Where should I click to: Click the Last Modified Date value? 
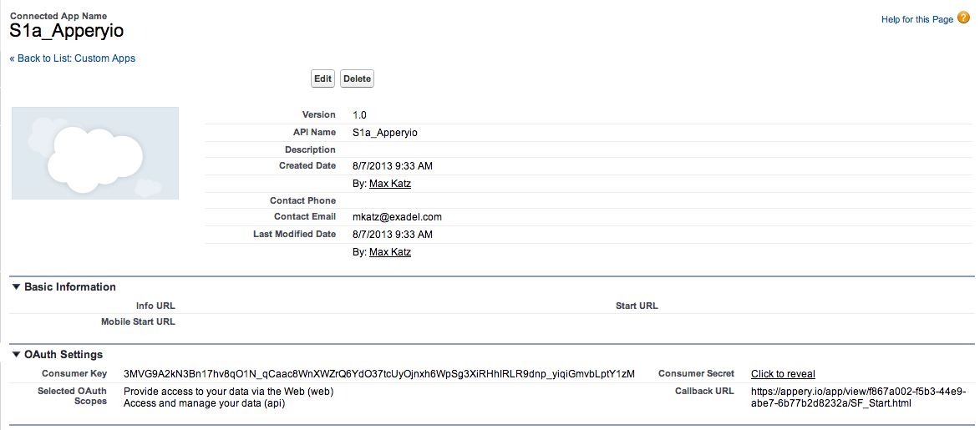pyautogui.click(x=393, y=235)
